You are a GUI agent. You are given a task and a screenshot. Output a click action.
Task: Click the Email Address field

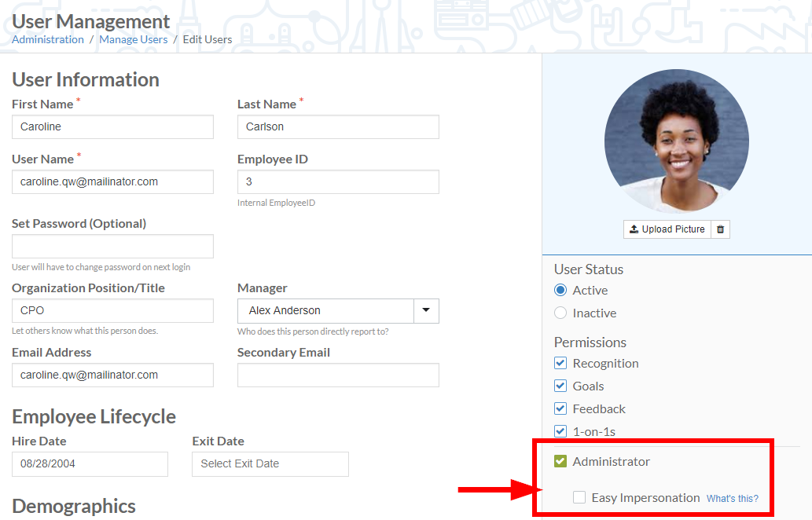coord(113,375)
